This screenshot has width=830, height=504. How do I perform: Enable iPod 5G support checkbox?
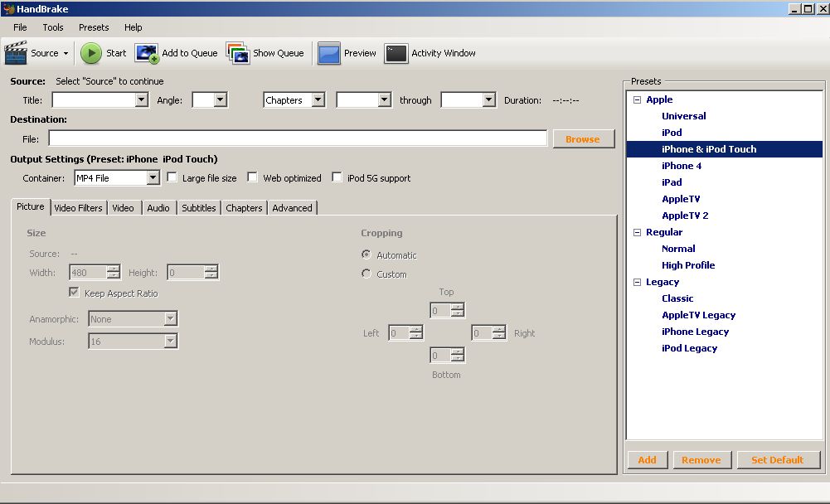[x=337, y=177]
